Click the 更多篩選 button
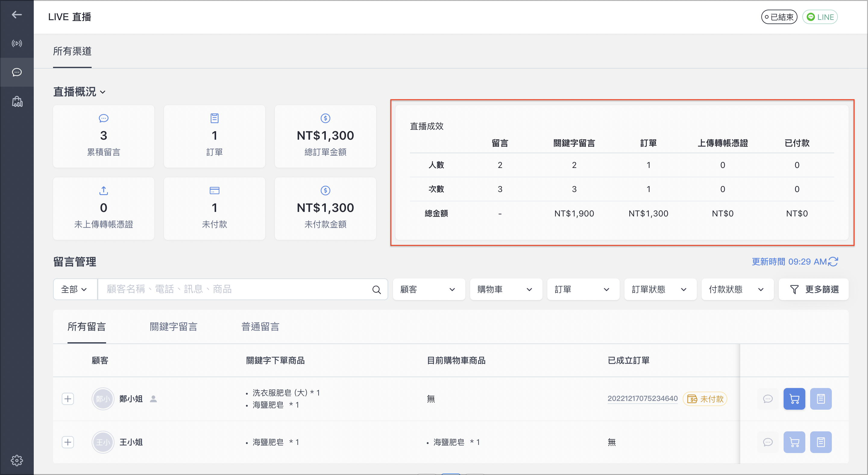The width and height of the screenshot is (868, 475). tap(814, 289)
